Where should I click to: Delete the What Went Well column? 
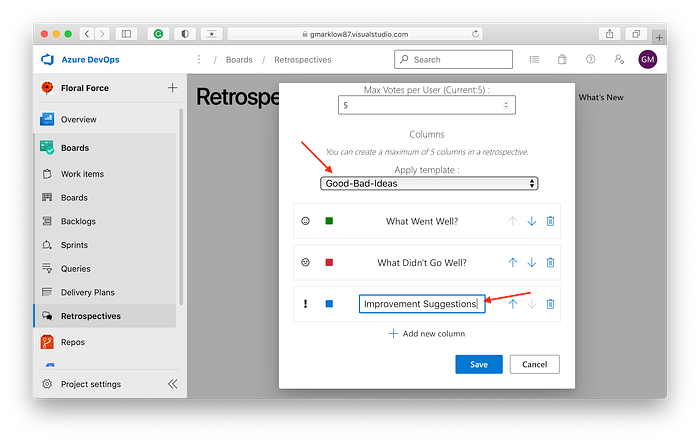coord(550,221)
